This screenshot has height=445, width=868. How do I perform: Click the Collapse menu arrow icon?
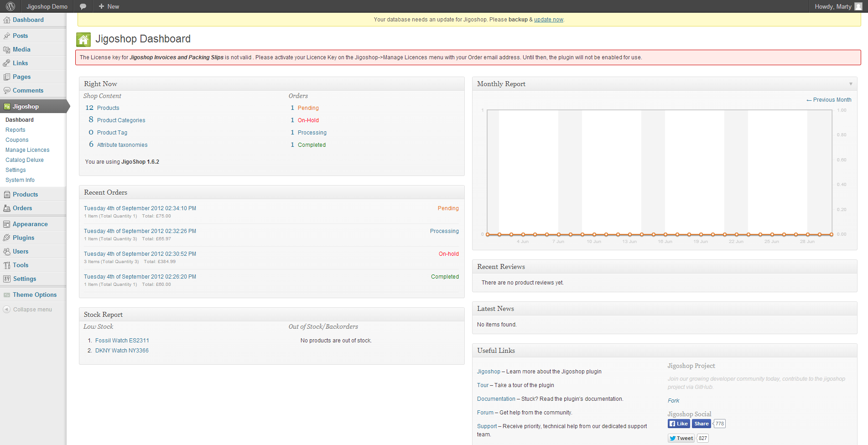tap(6, 310)
